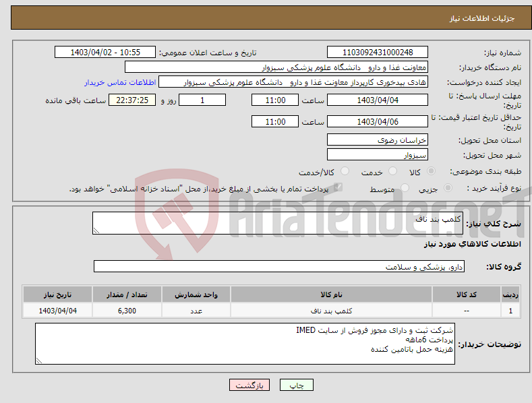Screen dimensions: 532x403
Task: Click the remaining time 22:37:25 field
Action: pos(132,100)
